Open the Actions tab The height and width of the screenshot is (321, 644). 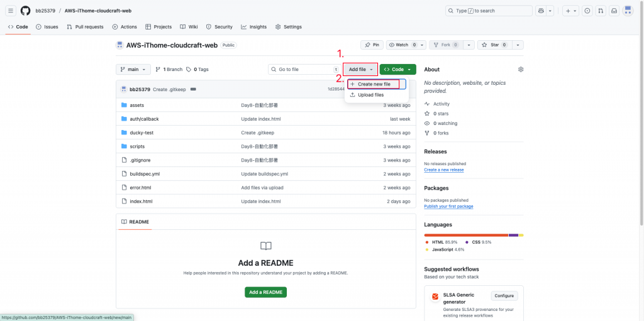125,26
